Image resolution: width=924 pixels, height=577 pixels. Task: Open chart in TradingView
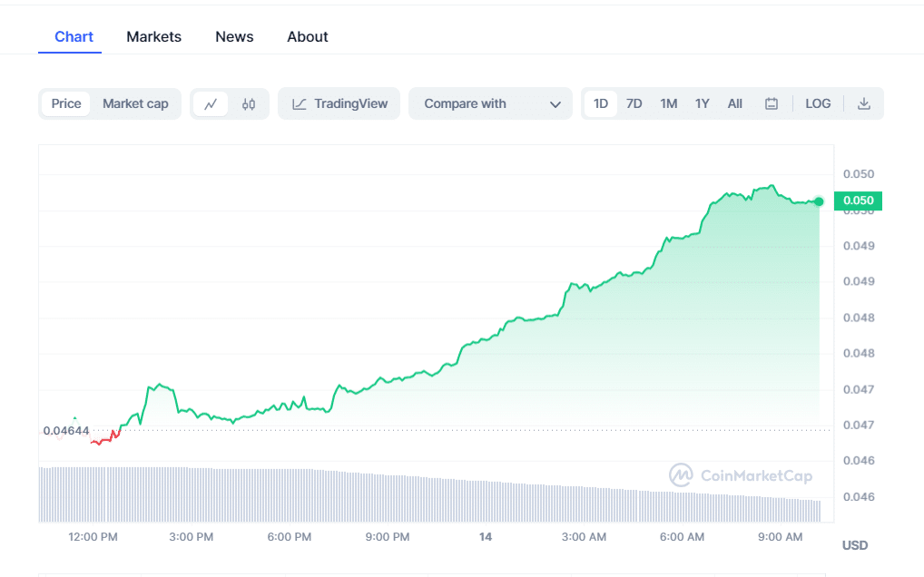tap(339, 103)
